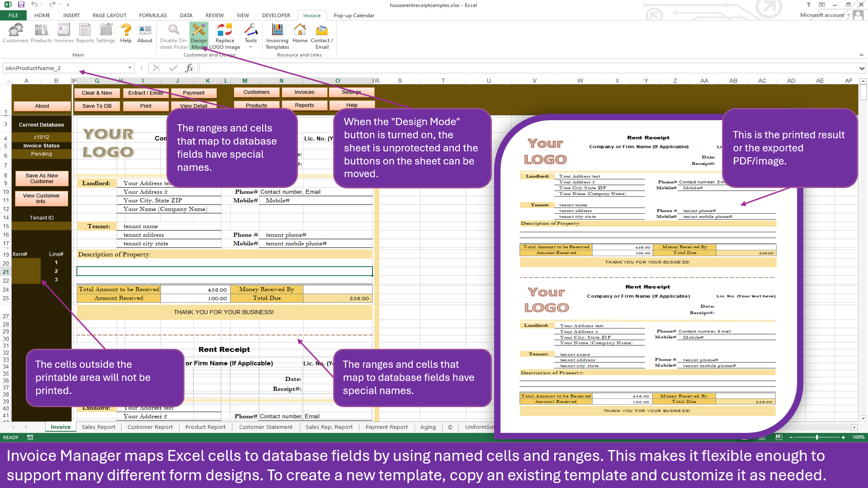
Task: Open Reports from the ribbon Main group
Action: tap(85, 34)
